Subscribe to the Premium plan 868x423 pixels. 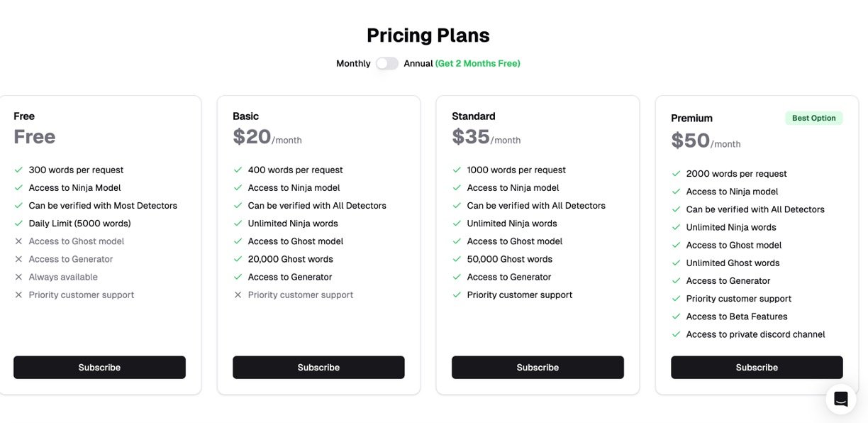(757, 368)
